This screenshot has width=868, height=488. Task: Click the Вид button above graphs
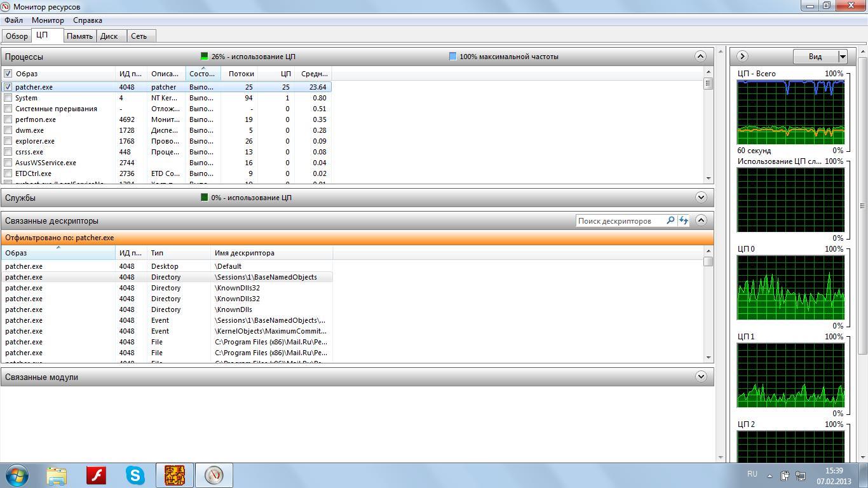click(x=815, y=57)
